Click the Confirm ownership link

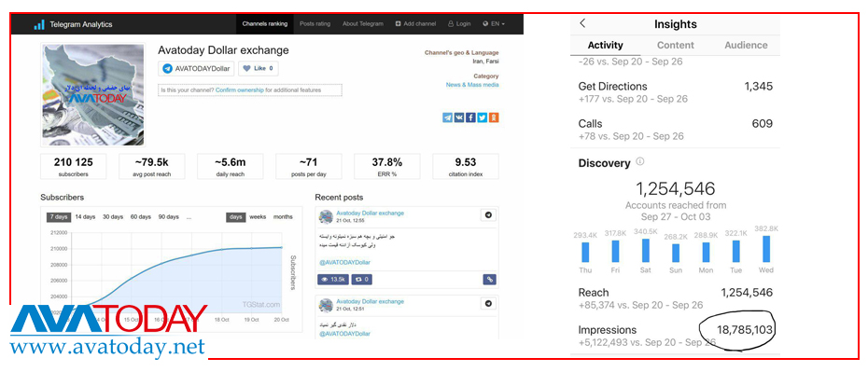coord(239,90)
